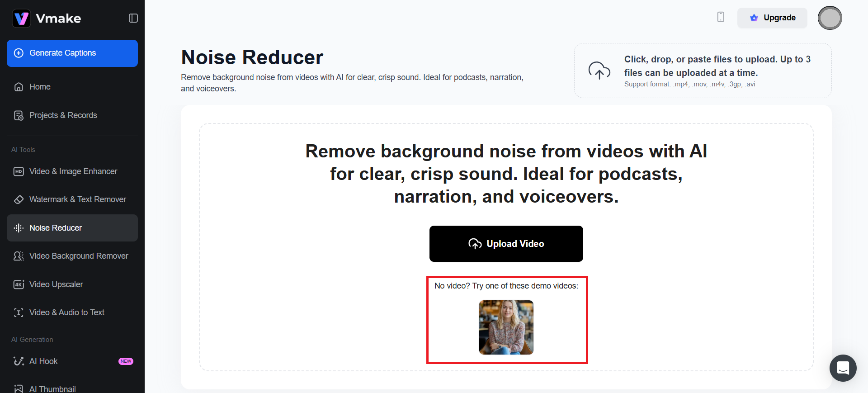Click the Generate Captions button
The width and height of the screenshot is (868, 393).
pyautogui.click(x=72, y=53)
